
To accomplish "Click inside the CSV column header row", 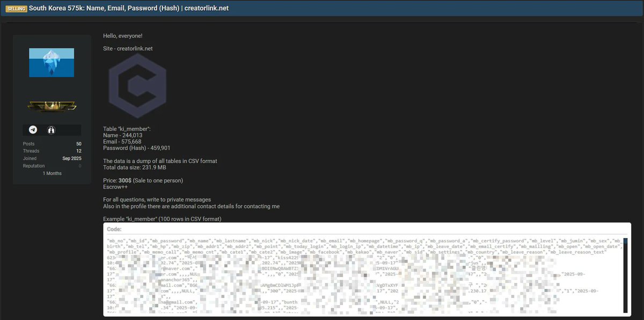I will (364, 247).
